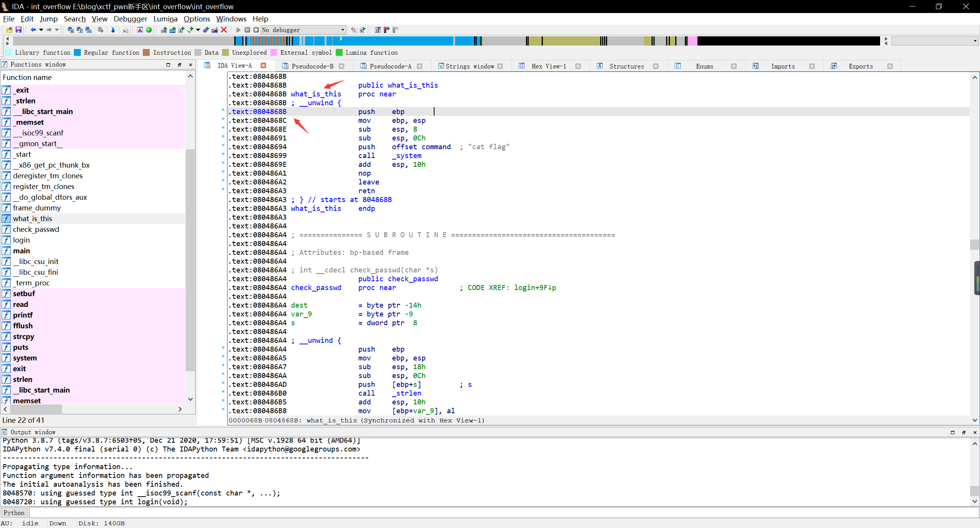Click the Functions window horizontal scrollbar thumb
Image resolution: width=980 pixels, height=528 pixels.
(x=36, y=409)
